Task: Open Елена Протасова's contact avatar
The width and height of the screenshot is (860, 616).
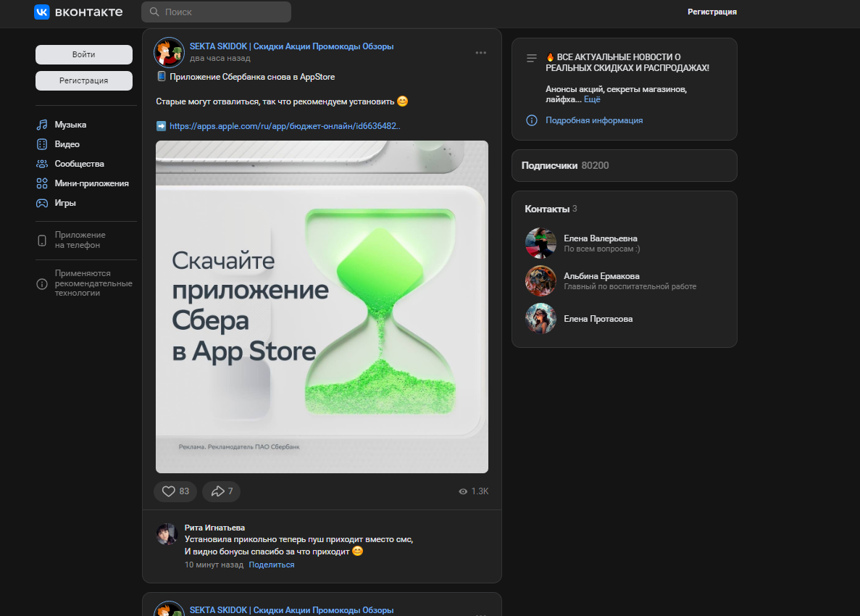Action: pos(540,318)
